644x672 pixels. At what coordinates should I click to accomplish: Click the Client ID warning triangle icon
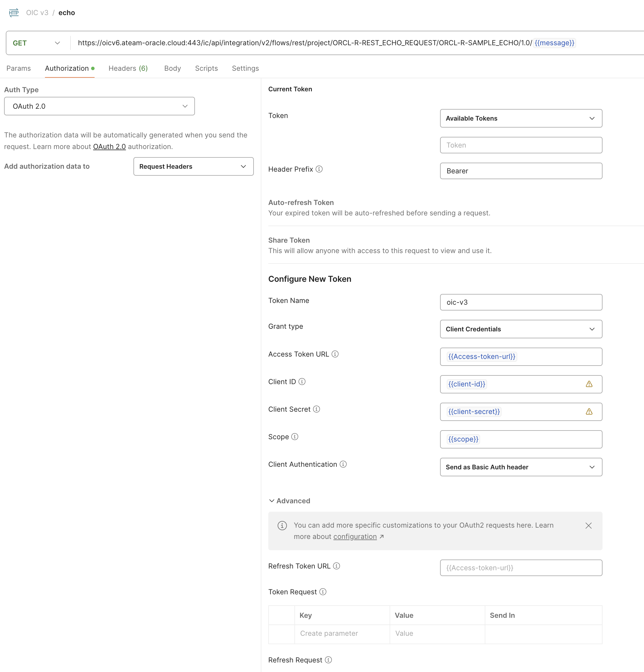(589, 384)
